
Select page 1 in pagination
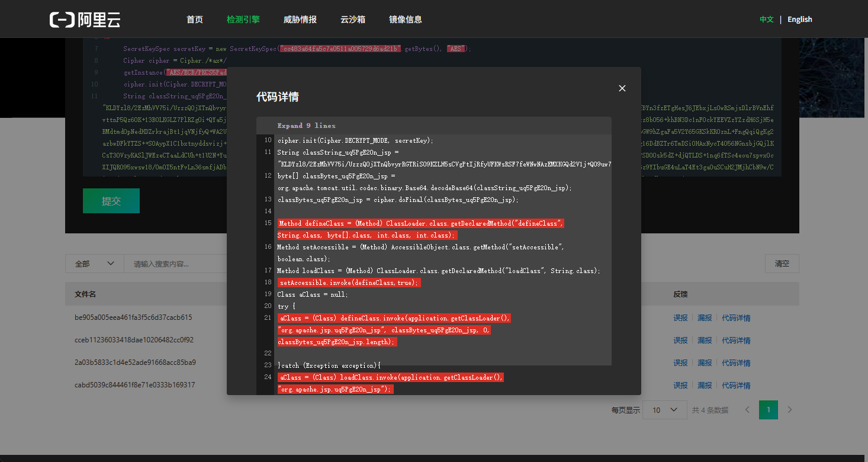pyautogui.click(x=769, y=410)
